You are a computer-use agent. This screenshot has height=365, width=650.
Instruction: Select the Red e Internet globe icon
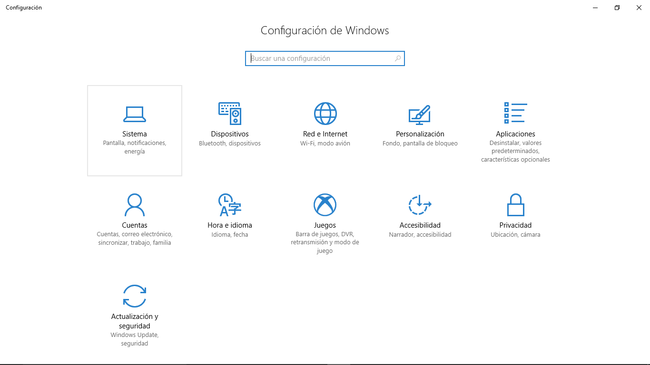(325, 113)
